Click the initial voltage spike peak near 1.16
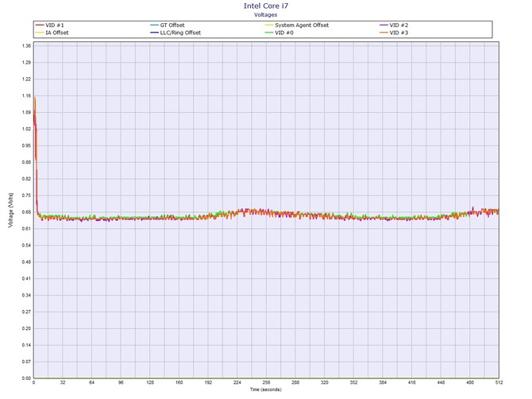The height and width of the screenshot is (399, 532). point(35,98)
